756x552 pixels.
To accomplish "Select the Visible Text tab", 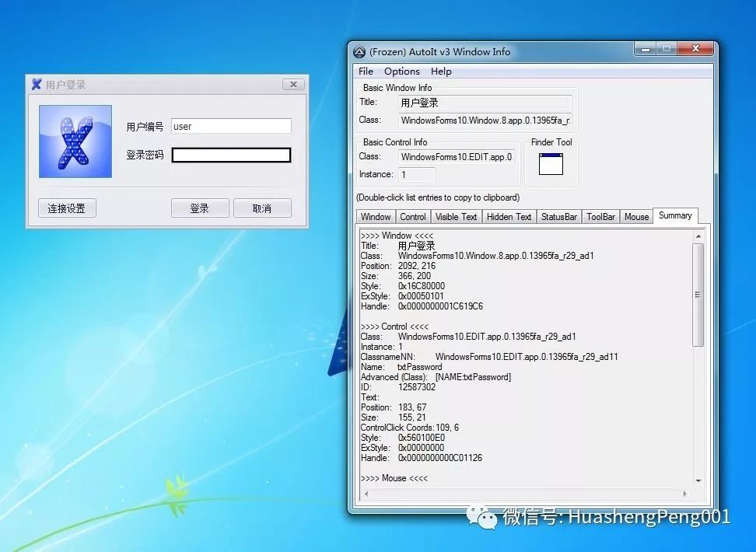I will 456,217.
